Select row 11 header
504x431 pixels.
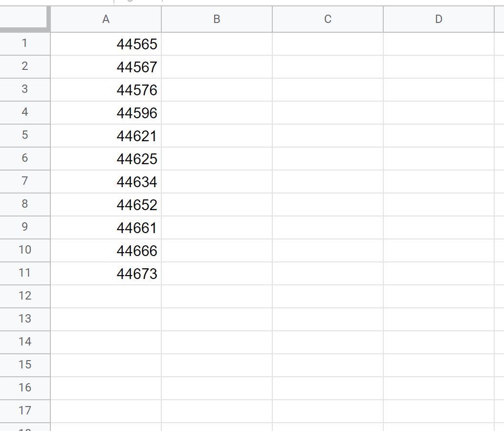(25, 274)
